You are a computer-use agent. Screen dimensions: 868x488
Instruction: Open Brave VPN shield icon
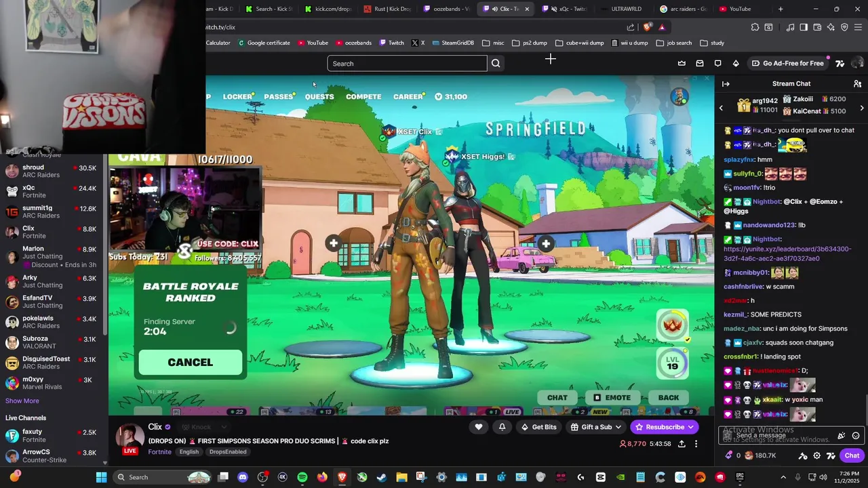pos(844,27)
